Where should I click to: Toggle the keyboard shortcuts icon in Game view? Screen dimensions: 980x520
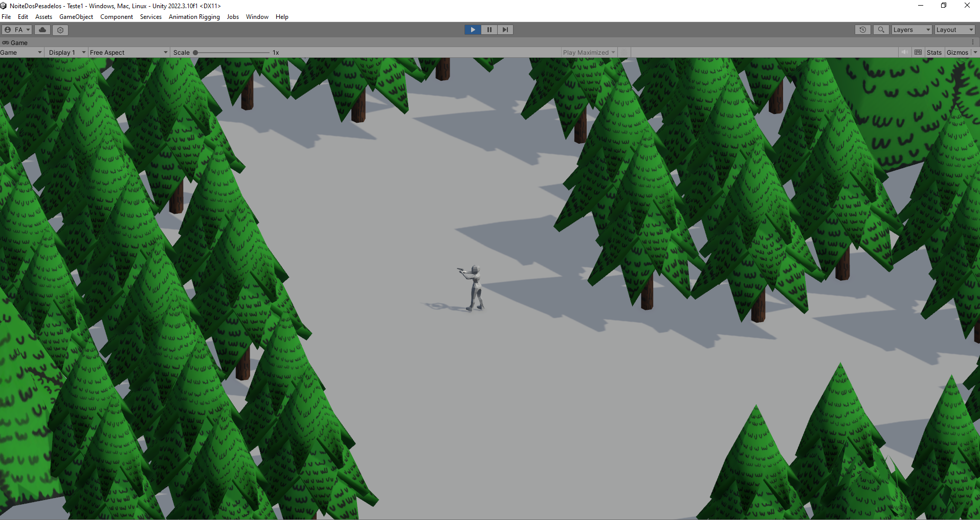pos(918,52)
